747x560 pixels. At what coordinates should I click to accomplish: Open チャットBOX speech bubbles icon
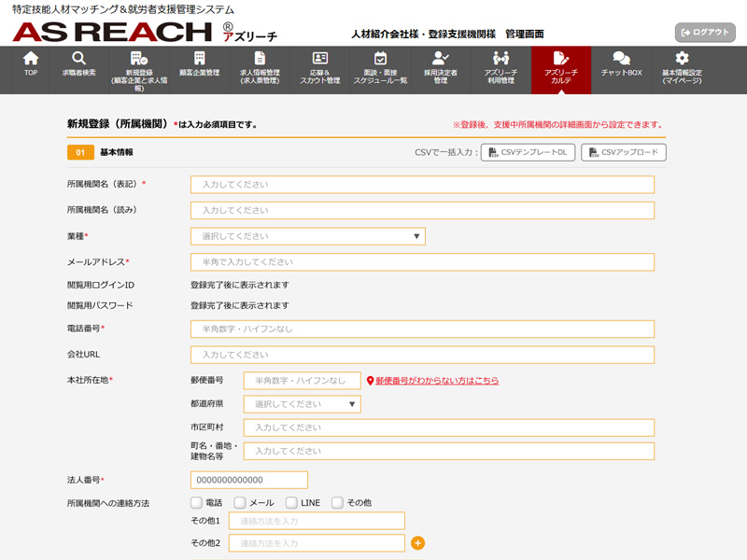(x=621, y=58)
